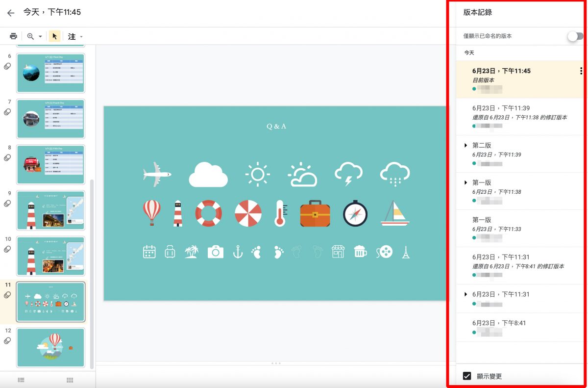
Task: Click the print icon in toolbar
Action: (14, 36)
